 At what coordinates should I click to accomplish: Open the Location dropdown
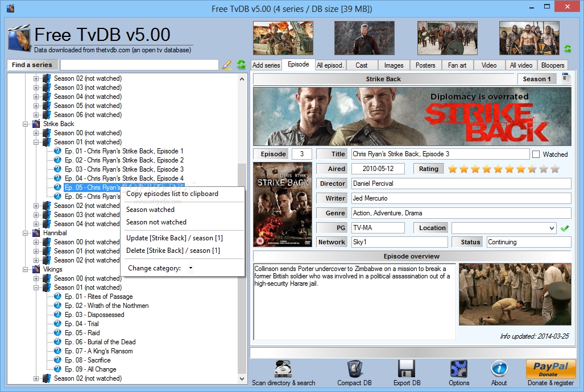(552, 228)
